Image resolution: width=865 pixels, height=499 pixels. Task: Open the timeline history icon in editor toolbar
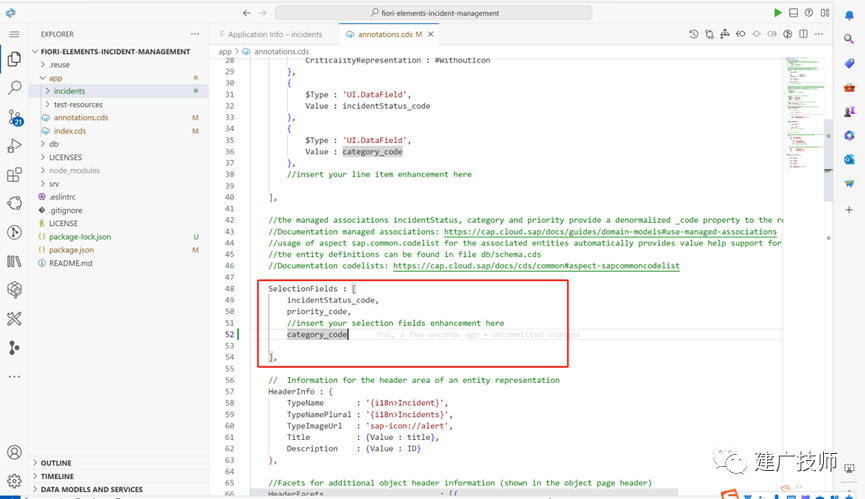pos(693,34)
